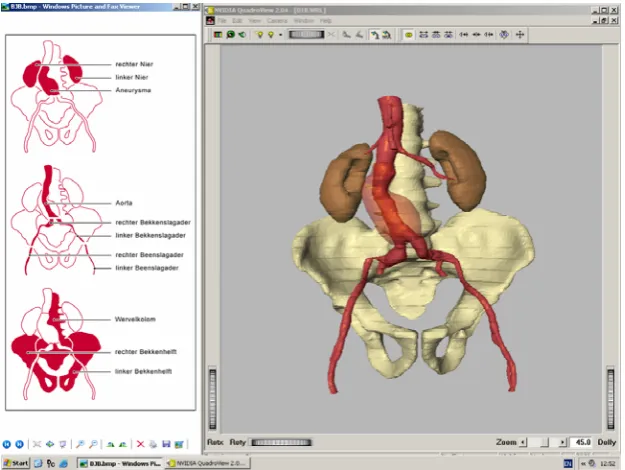The width and height of the screenshot is (625, 470).
Task: Click first double-arrow separation toolbar icon
Action: pyautogui.click(x=464, y=35)
